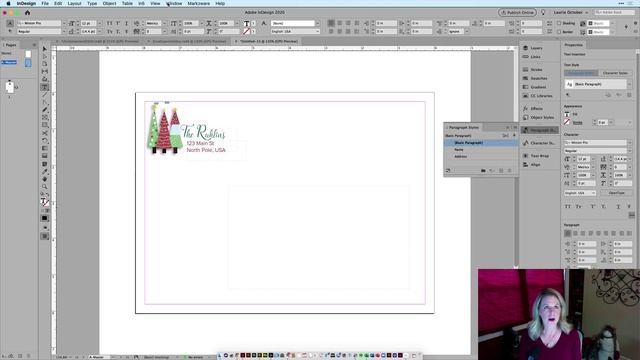Screen dimensions: 640x360
Task: Toggle All Caps in Control panel
Action: (109, 23)
